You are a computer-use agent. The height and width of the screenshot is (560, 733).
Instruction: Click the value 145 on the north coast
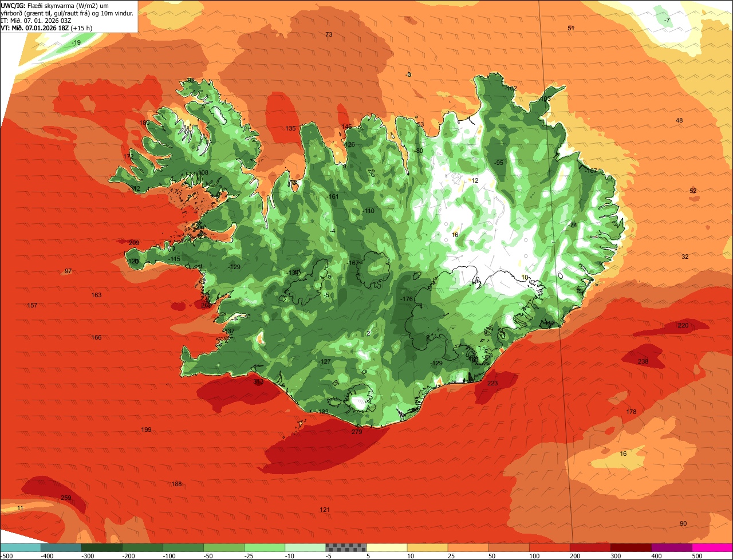[346, 127]
